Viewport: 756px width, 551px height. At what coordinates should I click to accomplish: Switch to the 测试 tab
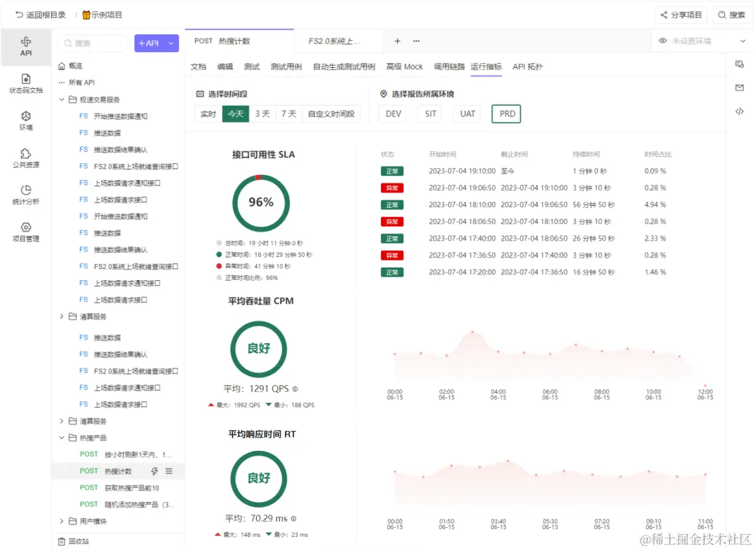point(252,67)
